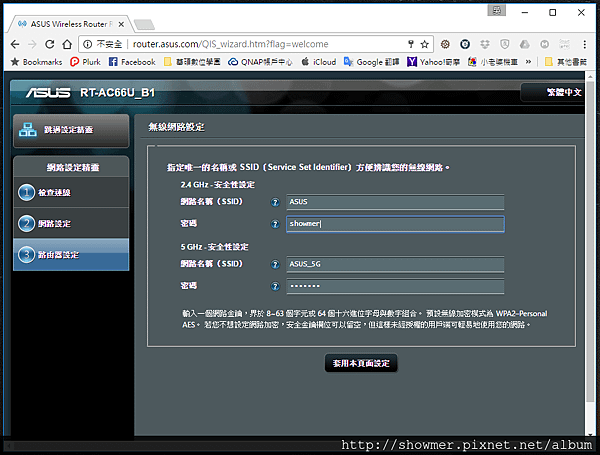Image resolution: width=600 pixels, height=455 pixels.
Task: Select step 3 路由器設定
Action: (71, 255)
